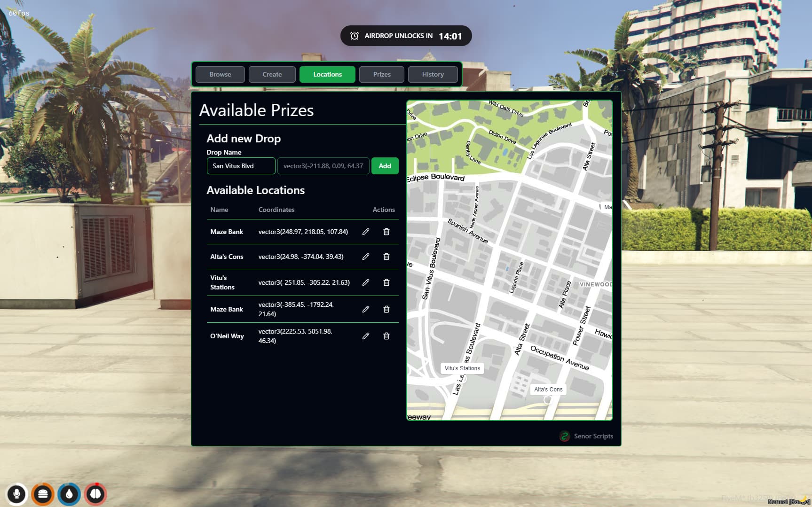Click the green Add button
The height and width of the screenshot is (507, 812).
click(385, 166)
